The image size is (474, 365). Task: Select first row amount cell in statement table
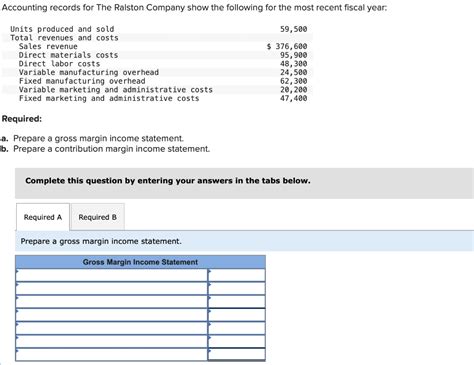click(x=237, y=275)
